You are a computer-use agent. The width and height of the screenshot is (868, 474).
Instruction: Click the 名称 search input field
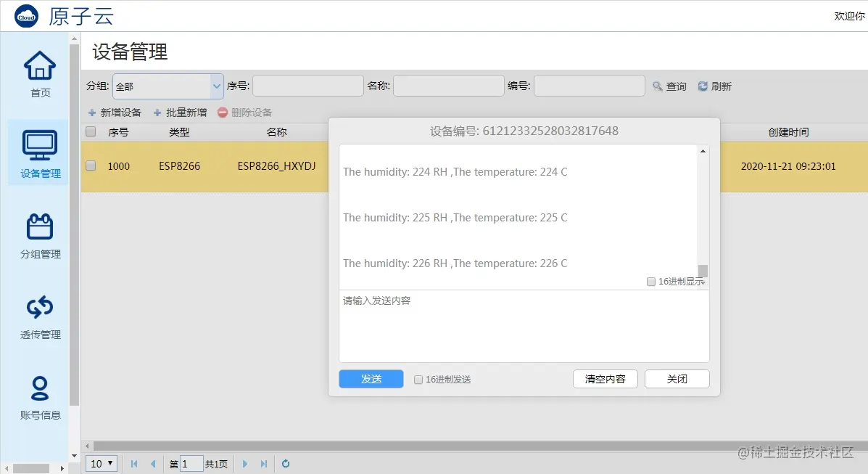448,86
